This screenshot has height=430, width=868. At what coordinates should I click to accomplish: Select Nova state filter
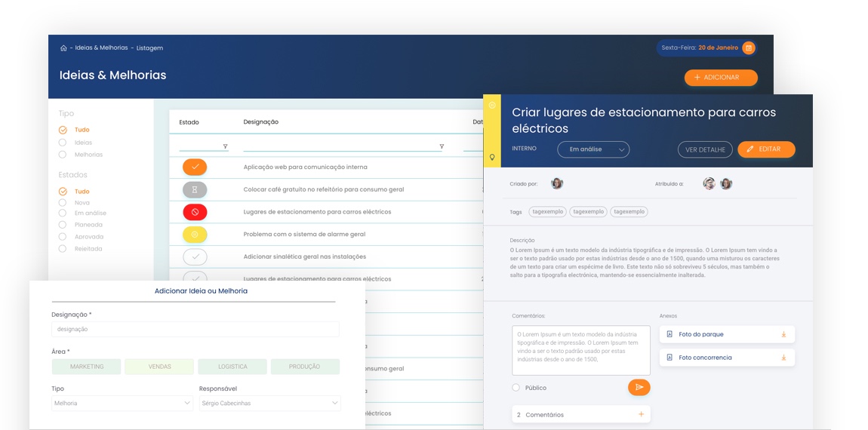[x=63, y=202]
